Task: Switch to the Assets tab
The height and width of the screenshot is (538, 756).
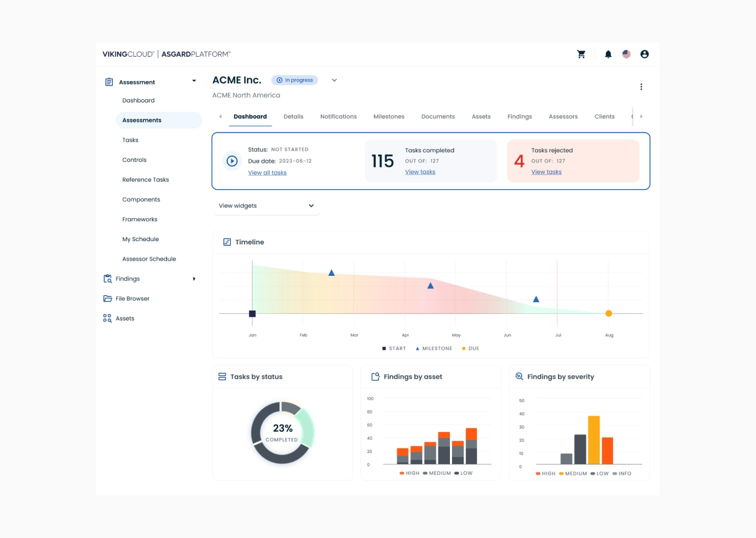Action: click(481, 117)
